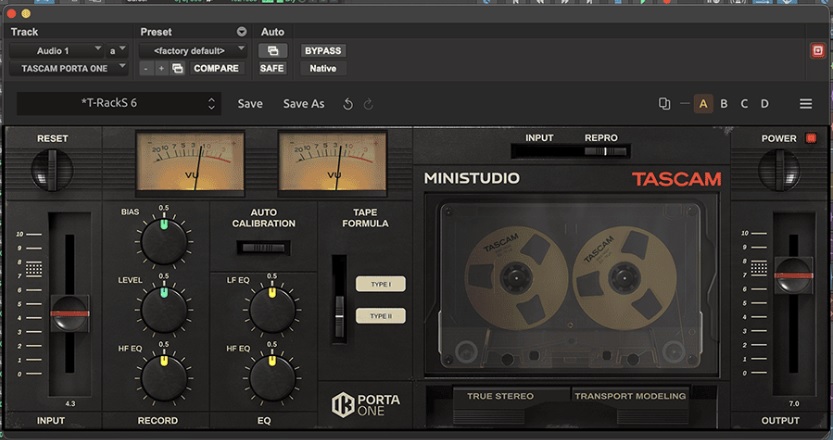Image resolution: width=833 pixels, height=440 pixels.
Task: Click the next preset plus button
Action: coord(162,69)
